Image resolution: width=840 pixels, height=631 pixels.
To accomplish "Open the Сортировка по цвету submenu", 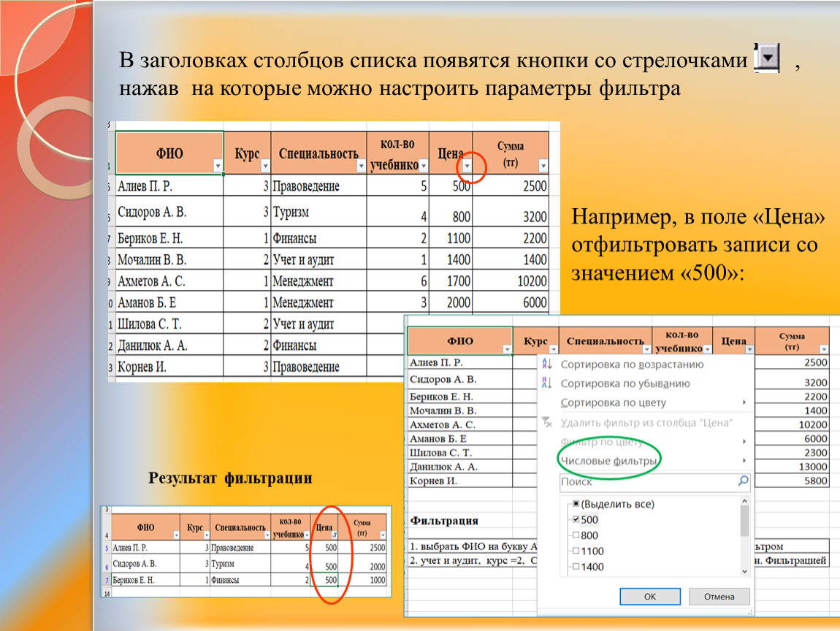I will (x=614, y=402).
